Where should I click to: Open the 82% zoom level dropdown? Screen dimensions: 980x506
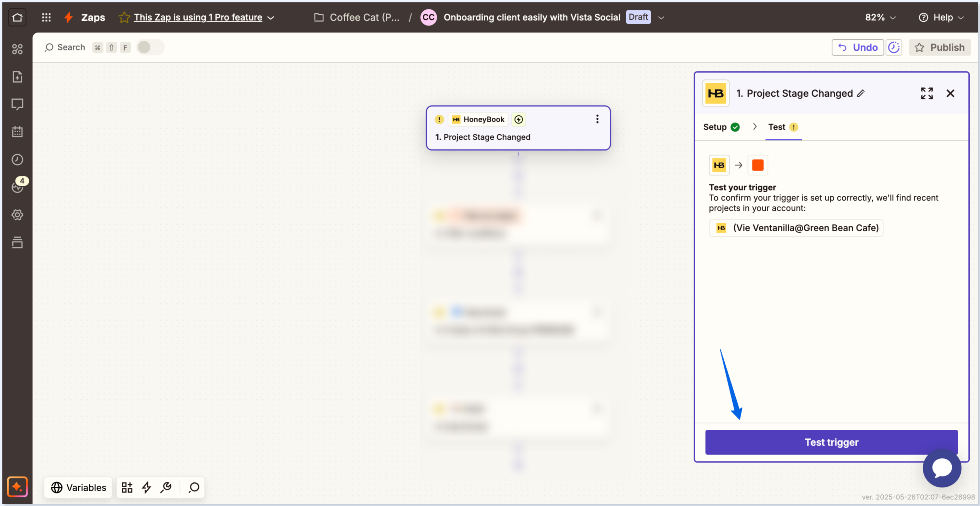880,18
